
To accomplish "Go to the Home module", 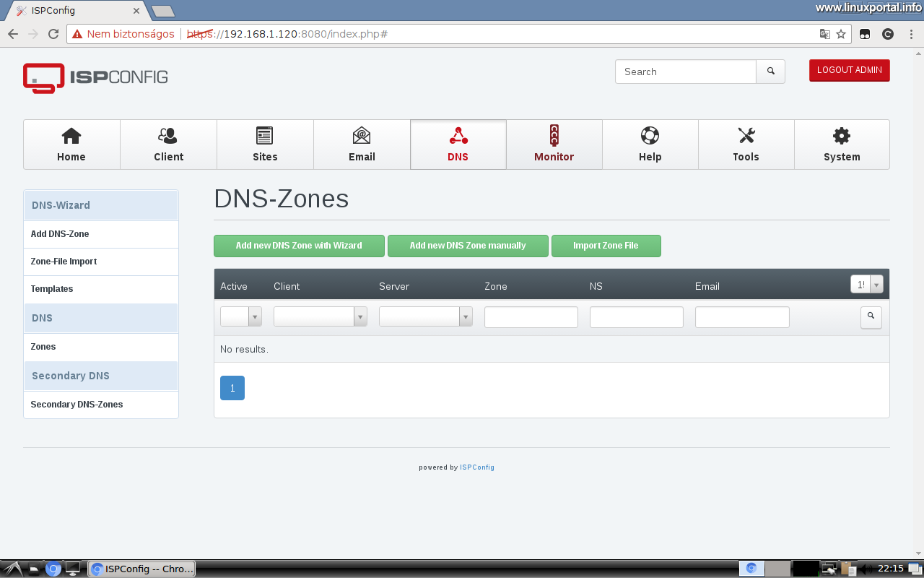I will pos(71,144).
